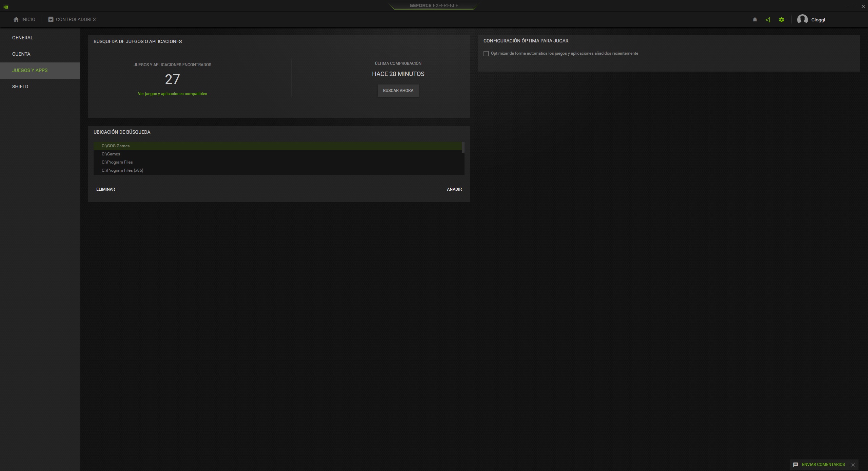Open the settings gear icon

click(782, 20)
